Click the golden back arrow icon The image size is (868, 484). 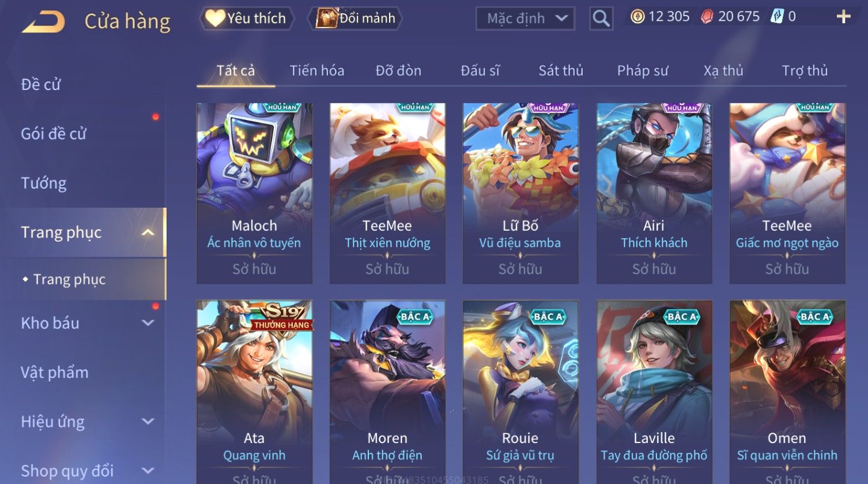pos(43,22)
